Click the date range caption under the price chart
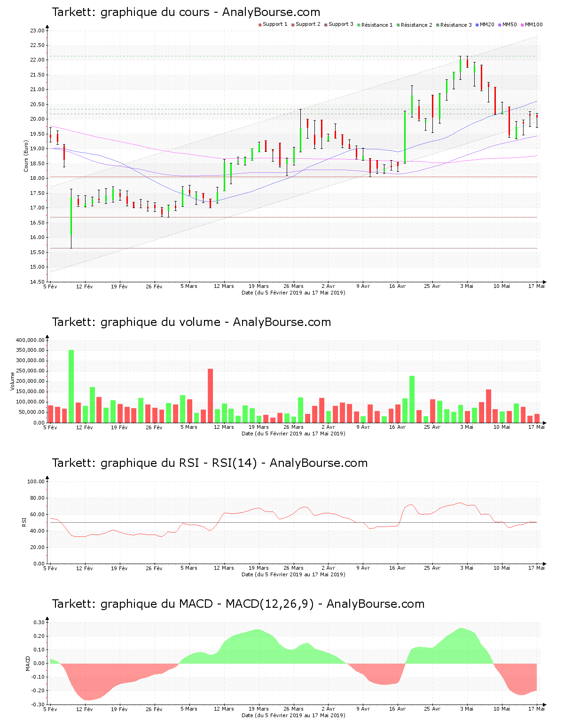 click(x=293, y=293)
